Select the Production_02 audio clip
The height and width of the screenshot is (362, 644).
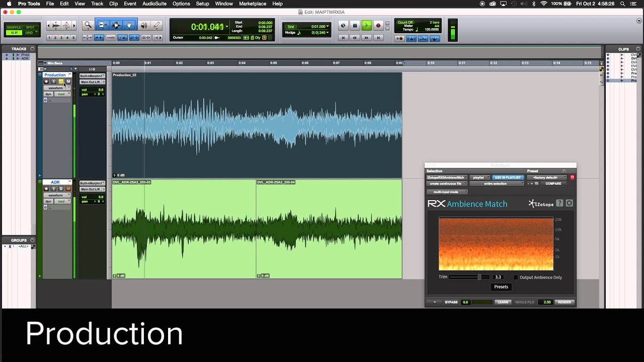257,125
